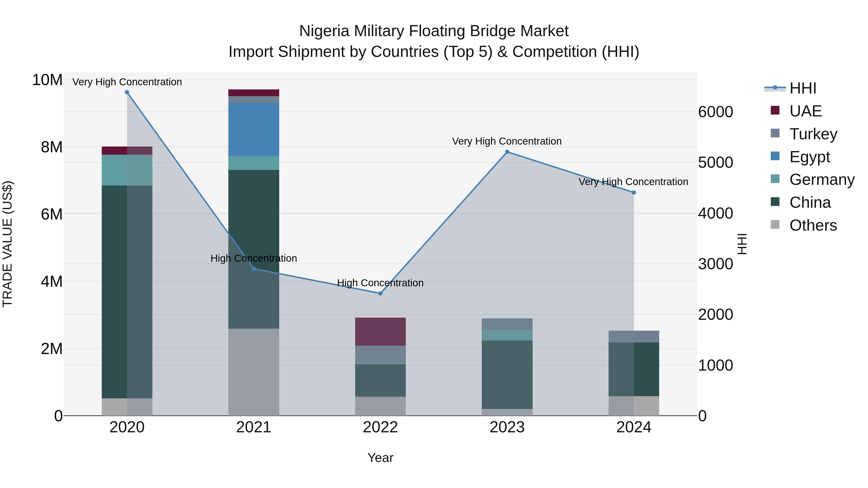Screen dimensions: 868x488
Task: Select the UAE segment atop 2021 bar
Action: (x=254, y=93)
